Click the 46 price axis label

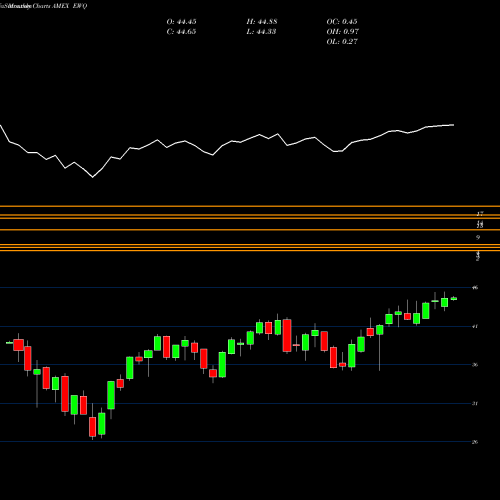point(475,287)
